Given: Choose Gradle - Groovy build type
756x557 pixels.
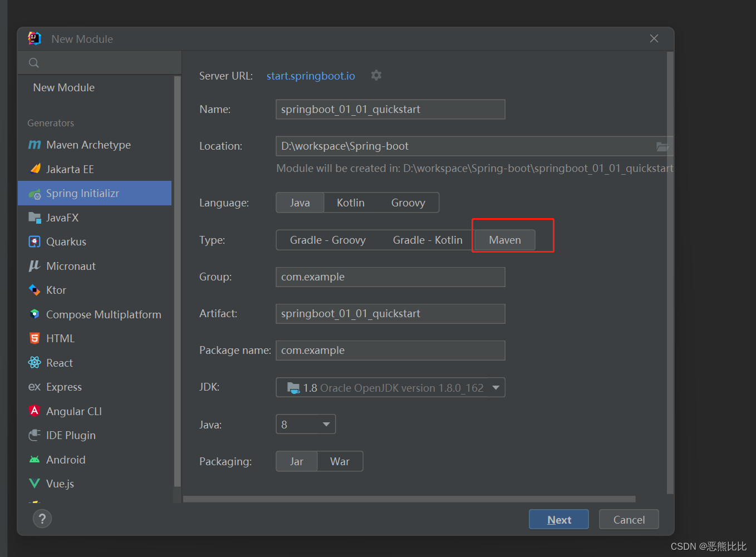Looking at the screenshot, I should coord(328,240).
